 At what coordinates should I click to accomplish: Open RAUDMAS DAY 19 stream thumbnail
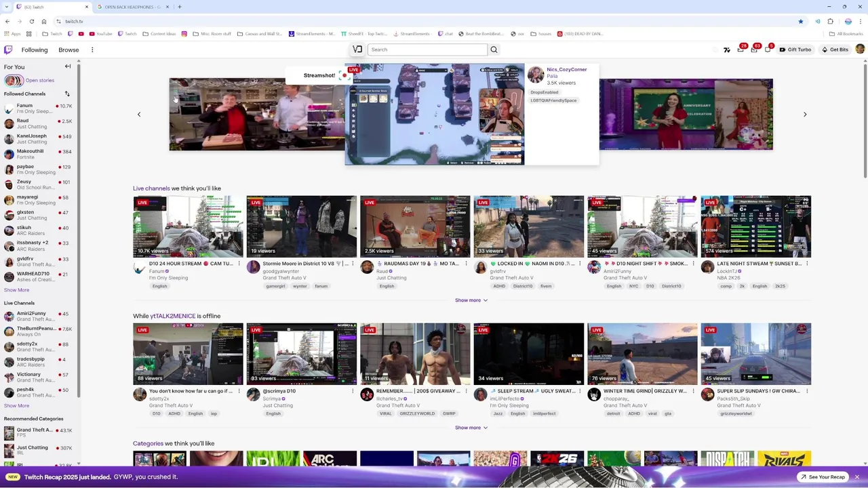click(x=415, y=226)
